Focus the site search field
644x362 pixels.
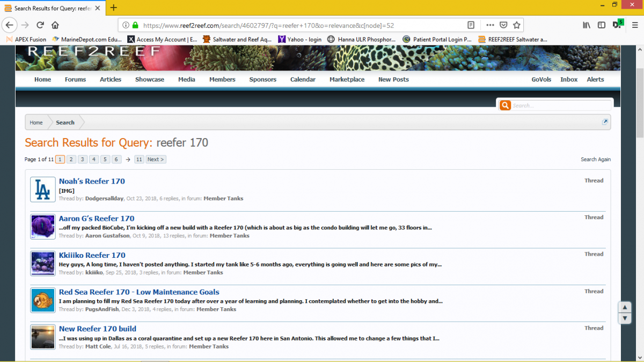561,105
